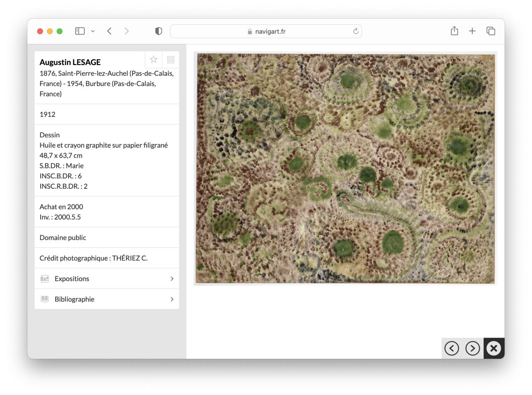Click the artist name Augustin LESAGE
532x395 pixels.
point(70,62)
